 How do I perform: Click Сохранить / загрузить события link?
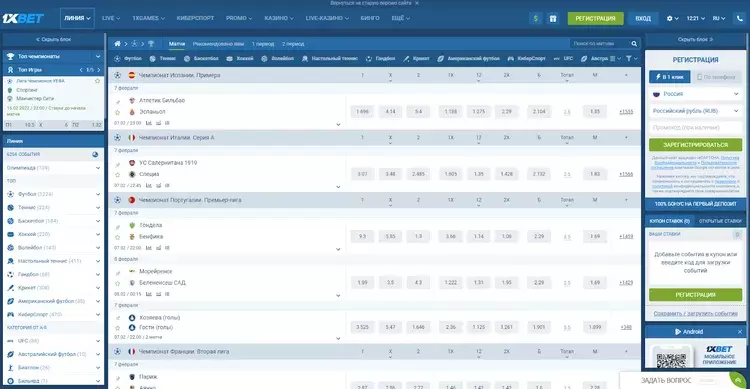pos(695,313)
